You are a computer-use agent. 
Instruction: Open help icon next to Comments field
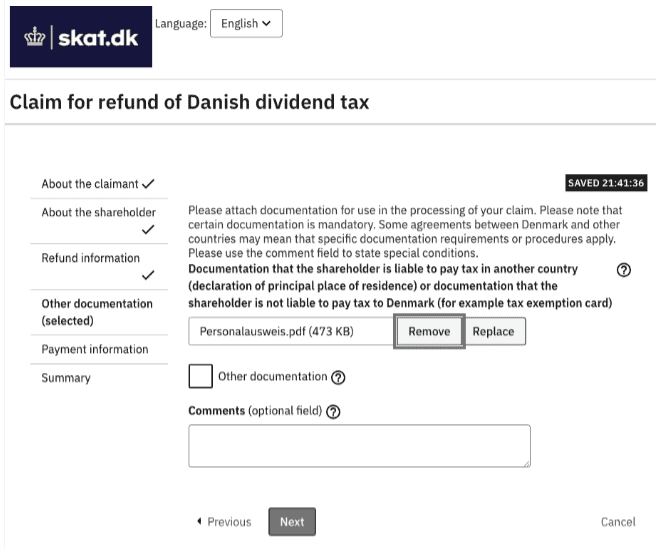pyautogui.click(x=333, y=412)
